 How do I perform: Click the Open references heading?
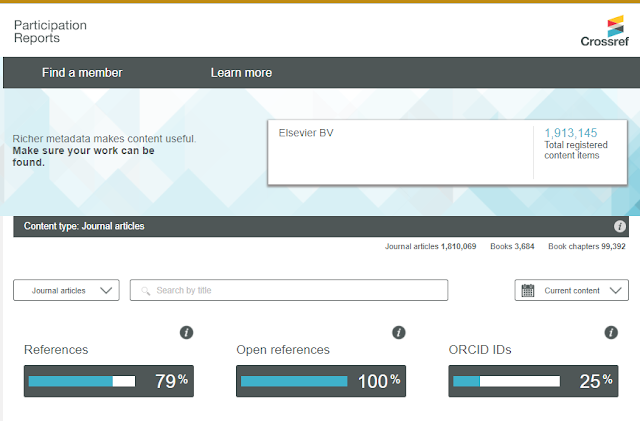pyautogui.click(x=283, y=350)
